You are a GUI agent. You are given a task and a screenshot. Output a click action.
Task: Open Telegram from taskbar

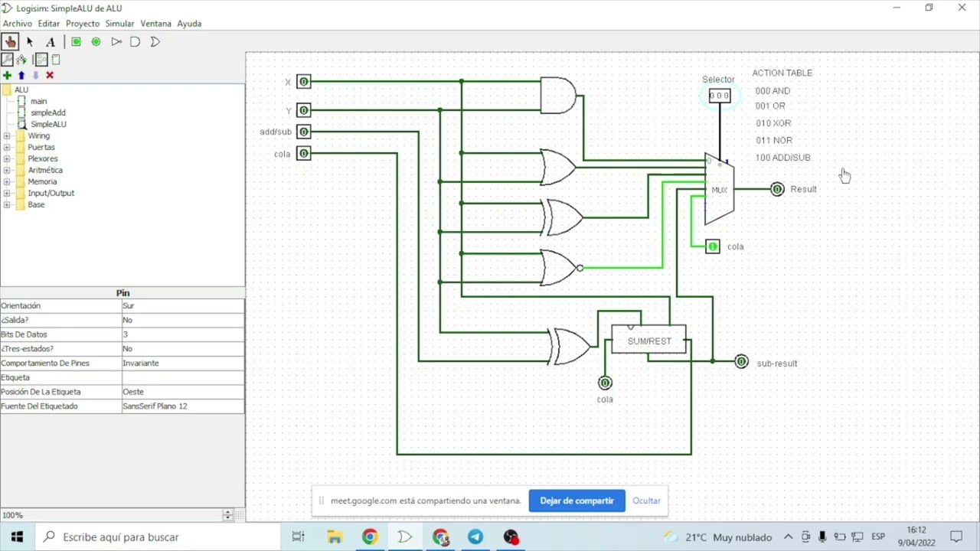tap(475, 537)
